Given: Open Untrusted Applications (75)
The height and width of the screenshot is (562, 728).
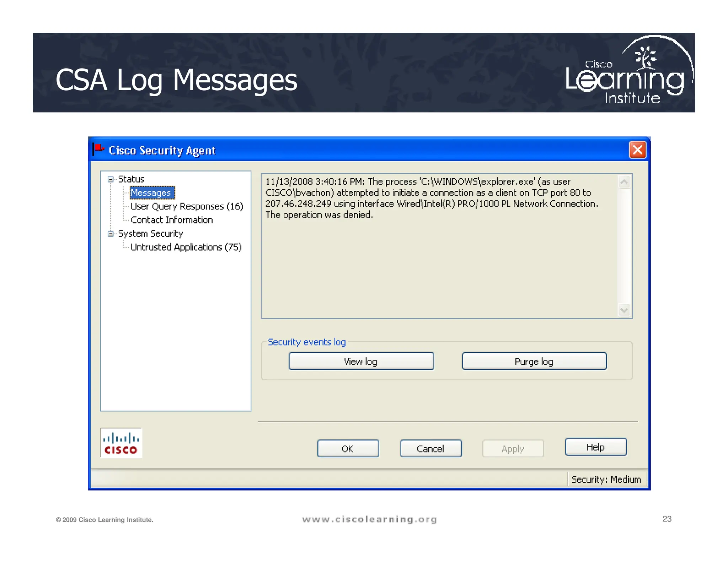Looking at the screenshot, I should [186, 247].
